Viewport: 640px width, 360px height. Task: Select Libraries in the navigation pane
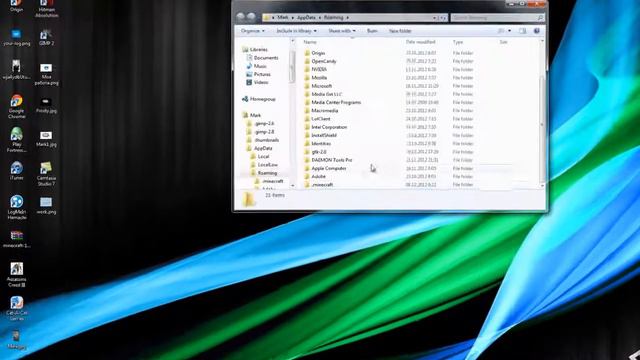[259, 49]
